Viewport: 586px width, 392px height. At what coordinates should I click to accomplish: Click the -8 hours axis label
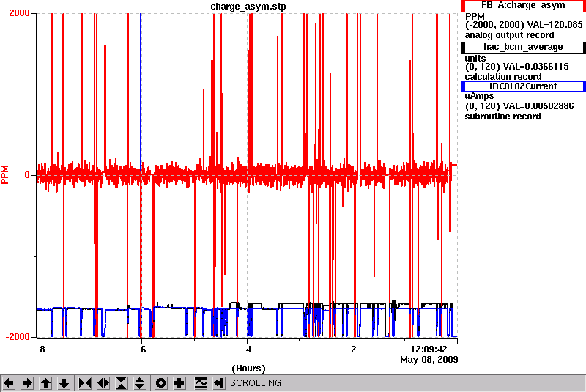coord(40,350)
